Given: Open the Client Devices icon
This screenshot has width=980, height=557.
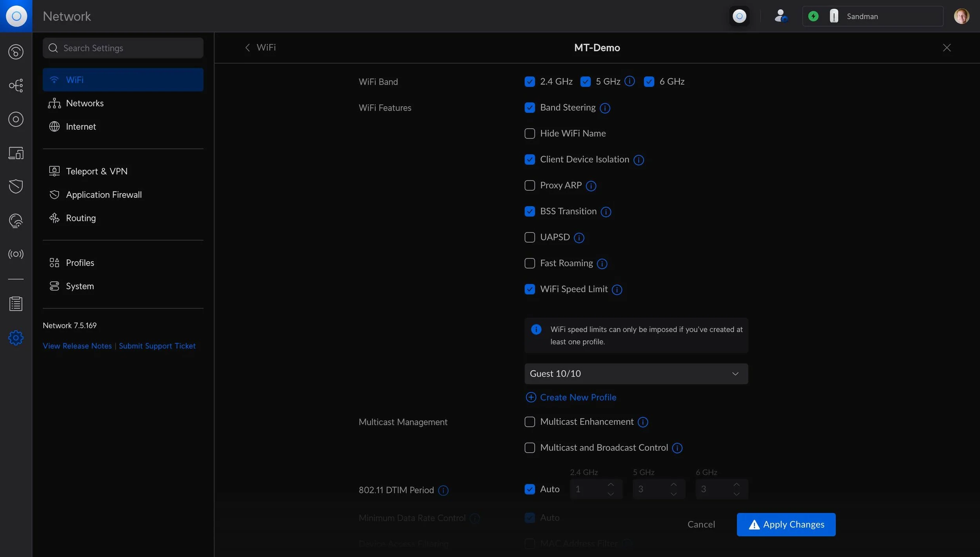Looking at the screenshot, I should click(16, 153).
